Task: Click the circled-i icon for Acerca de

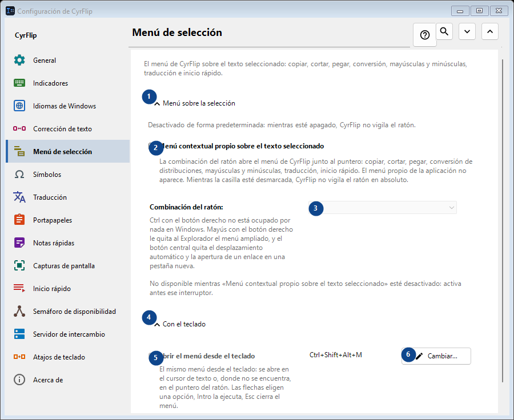Action: coord(19,379)
